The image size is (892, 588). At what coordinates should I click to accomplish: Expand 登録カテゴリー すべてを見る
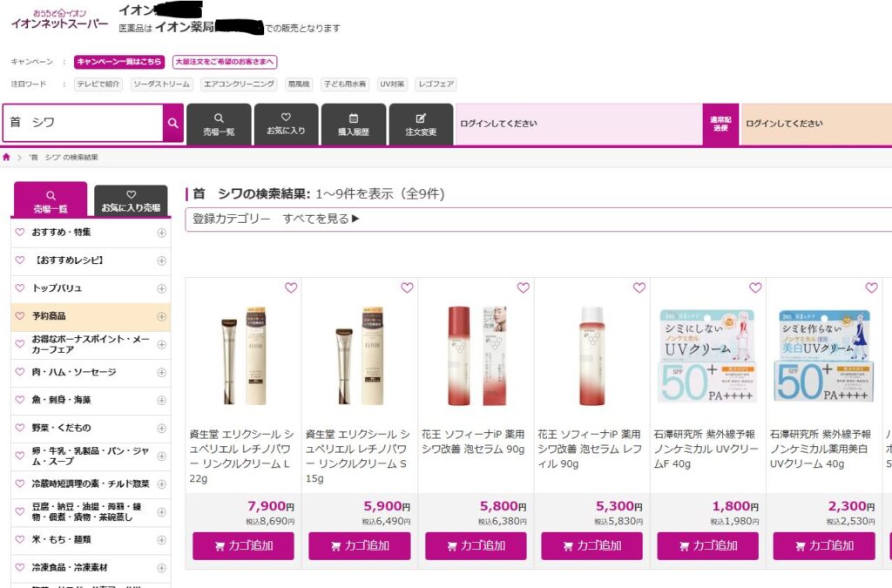[x=276, y=219]
